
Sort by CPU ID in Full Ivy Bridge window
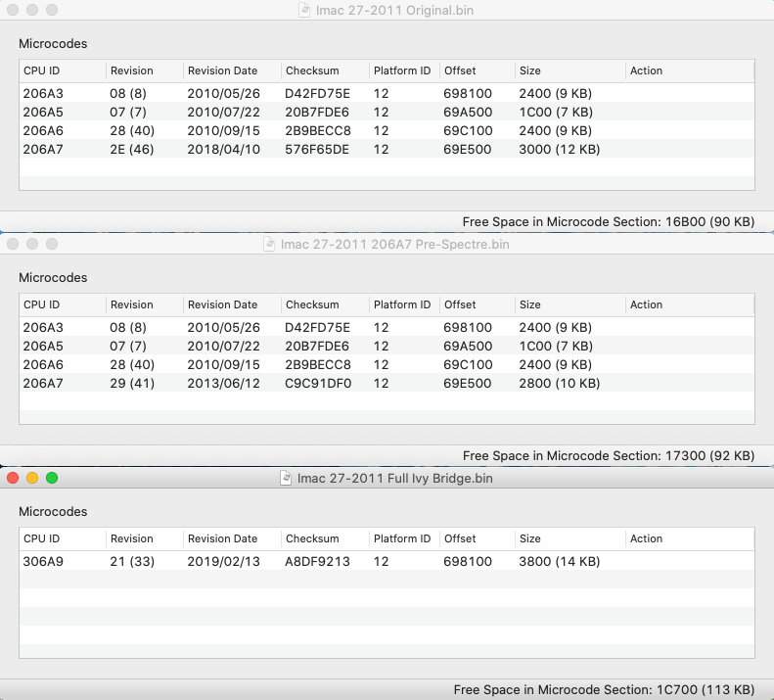pos(63,538)
